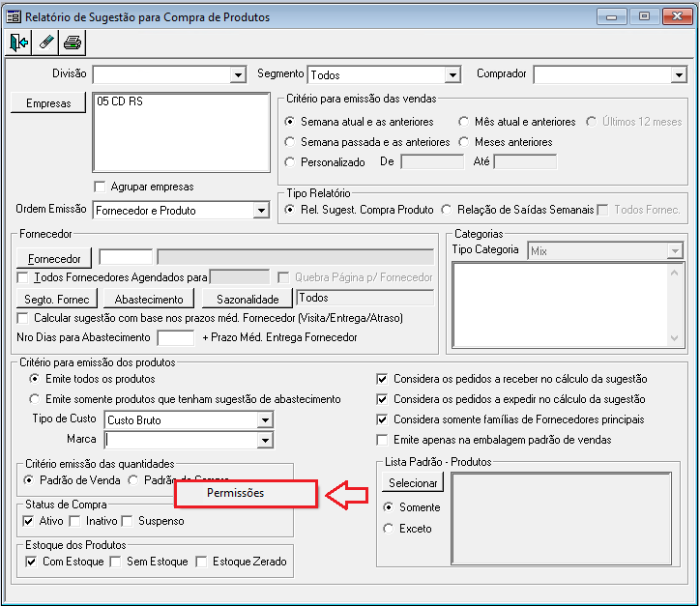Toggle the Agrupar empresas checkbox
This screenshot has width=700, height=606.
tap(100, 187)
